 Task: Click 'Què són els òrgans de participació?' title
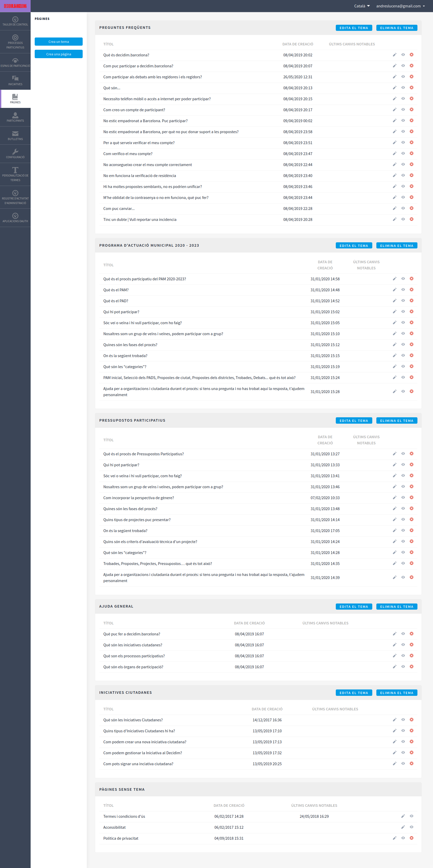(x=133, y=667)
